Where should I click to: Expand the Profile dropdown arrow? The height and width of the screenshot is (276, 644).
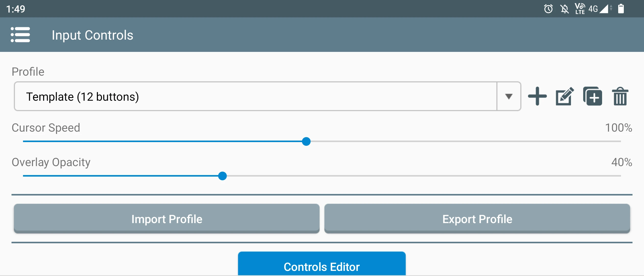(509, 96)
